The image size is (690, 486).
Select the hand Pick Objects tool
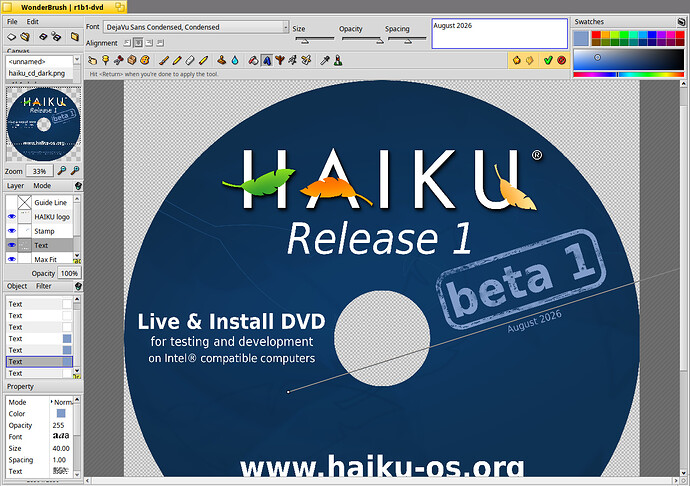92,60
